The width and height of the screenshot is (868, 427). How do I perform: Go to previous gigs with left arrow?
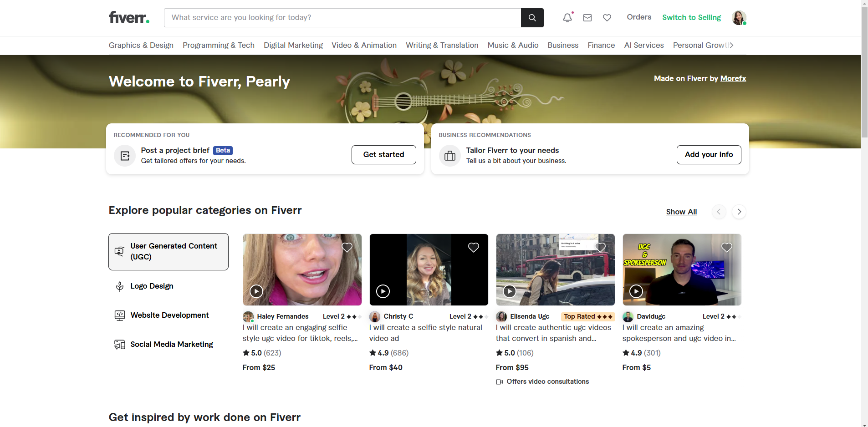point(719,212)
